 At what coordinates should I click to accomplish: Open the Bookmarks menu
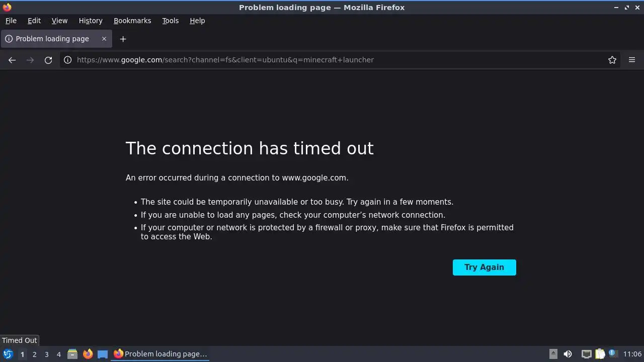coord(132,21)
